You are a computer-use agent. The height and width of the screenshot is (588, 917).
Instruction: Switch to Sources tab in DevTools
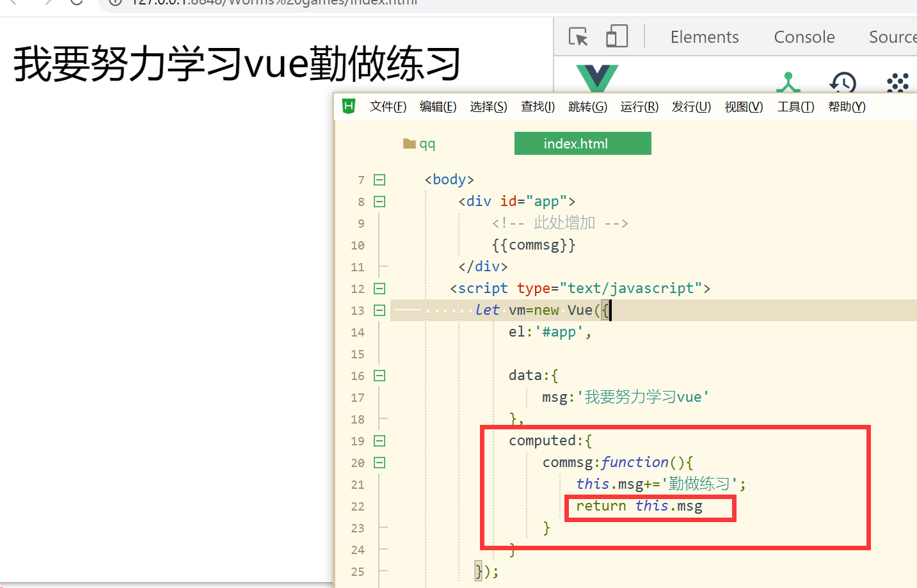click(x=893, y=37)
